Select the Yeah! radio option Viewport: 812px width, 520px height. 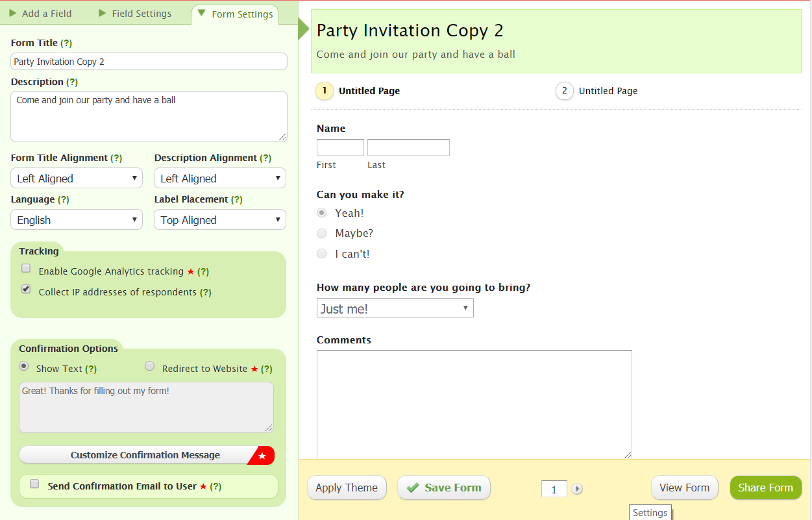(321, 212)
